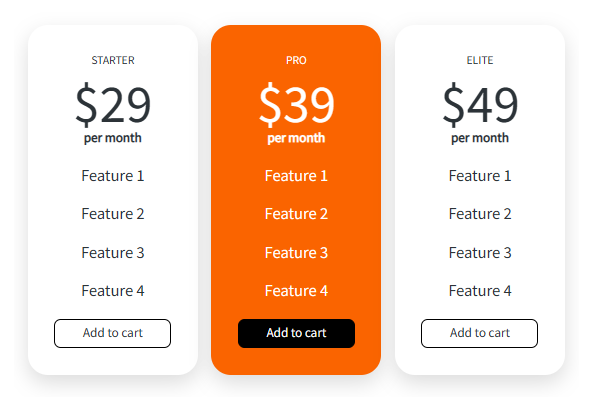Screen dimensions: 600x400
Task: Add the Elite plan to cart
Action: (x=479, y=333)
